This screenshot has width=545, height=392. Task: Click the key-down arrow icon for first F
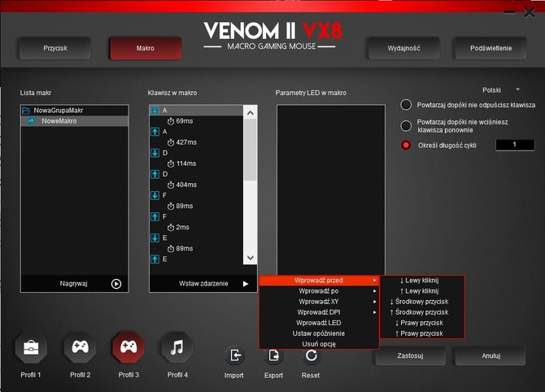click(155, 195)
